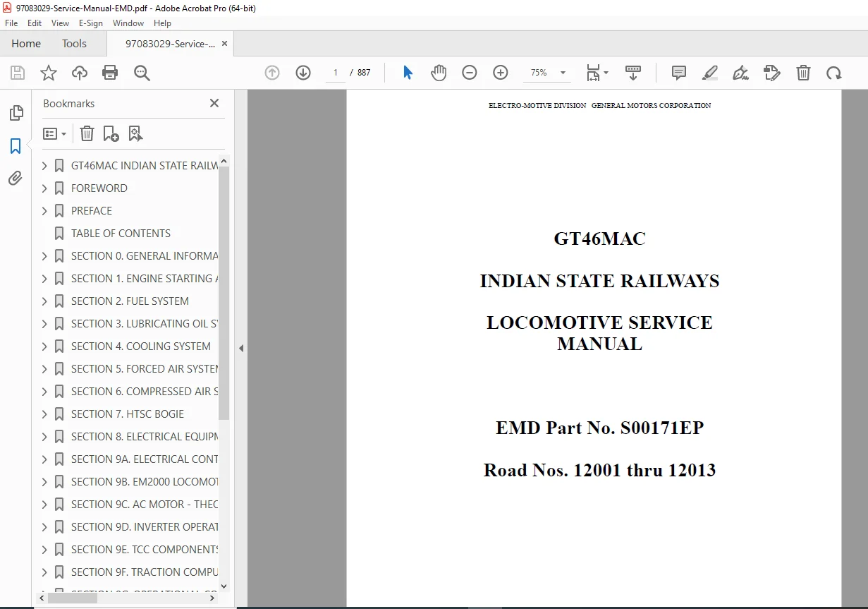Click the fit page width icon
This screenshot has width=868, height=609.
593,73
